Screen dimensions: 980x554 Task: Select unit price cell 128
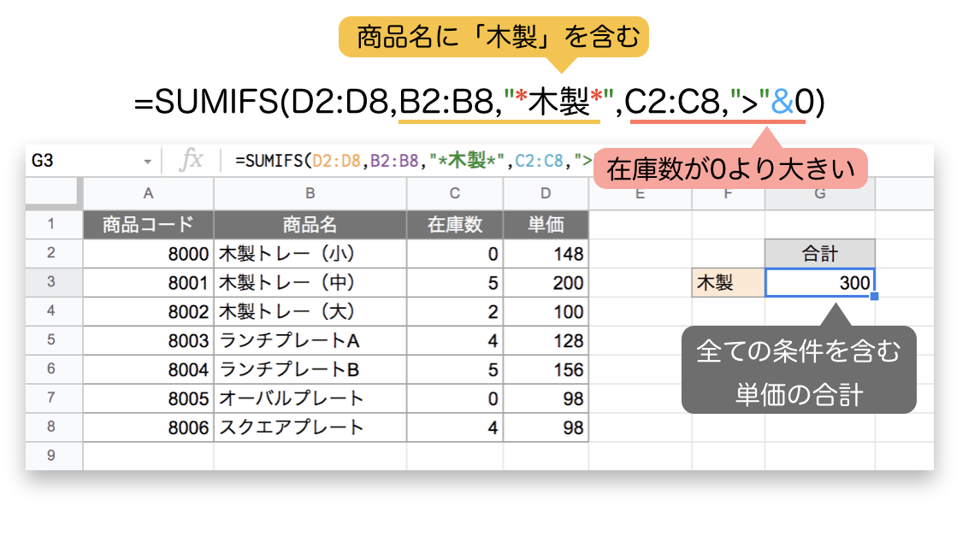[x=546, y=340]
